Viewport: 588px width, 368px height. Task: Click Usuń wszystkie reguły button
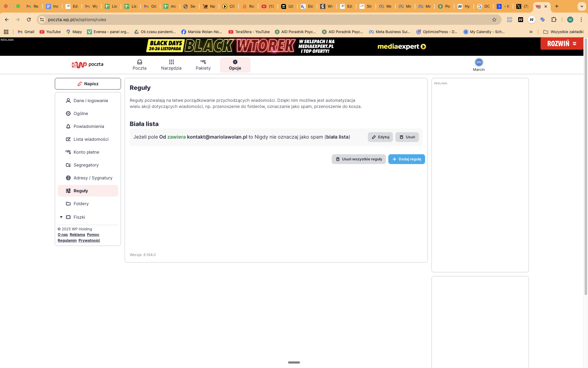(358, 159)
